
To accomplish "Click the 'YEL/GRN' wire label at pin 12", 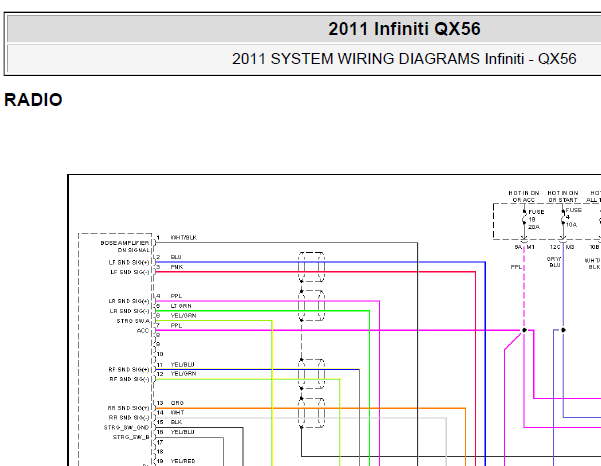I will point(184,374).
